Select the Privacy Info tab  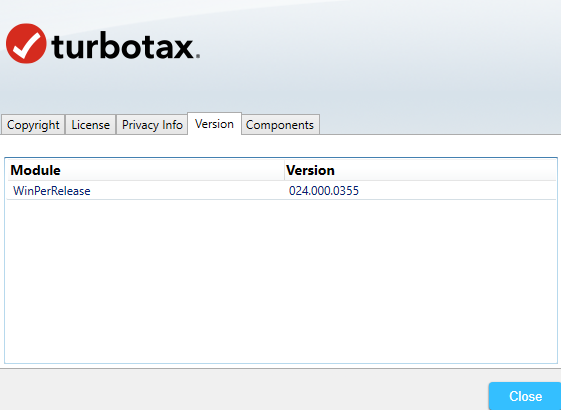(x=152, y=125)
